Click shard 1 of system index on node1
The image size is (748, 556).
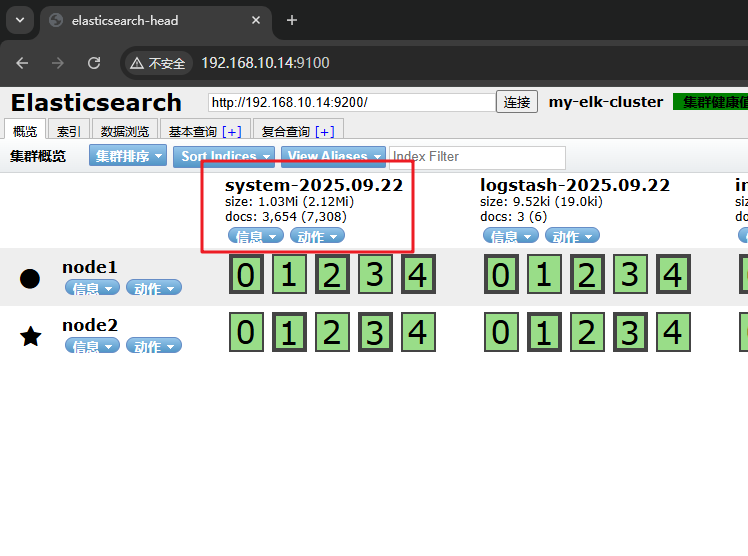[289, 274]
